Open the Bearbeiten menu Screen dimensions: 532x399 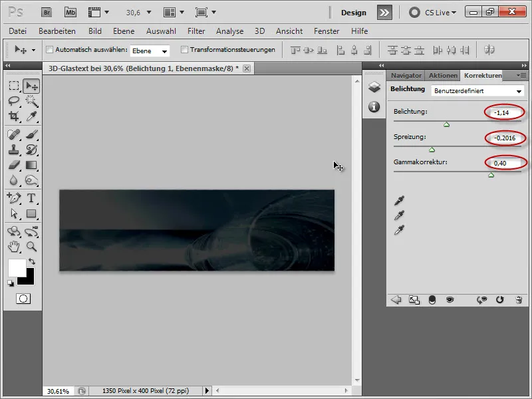pos(57,31)
